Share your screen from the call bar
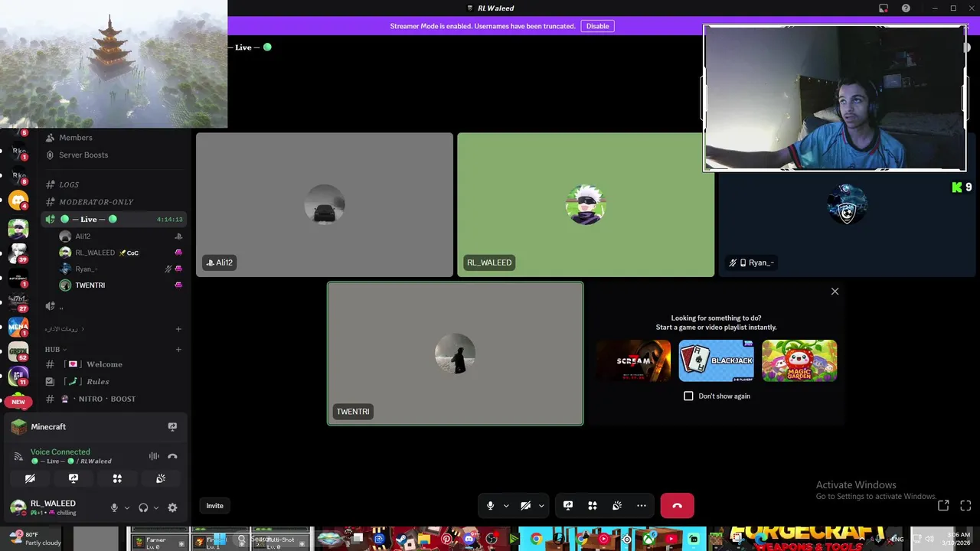 [x=568, y=506]
